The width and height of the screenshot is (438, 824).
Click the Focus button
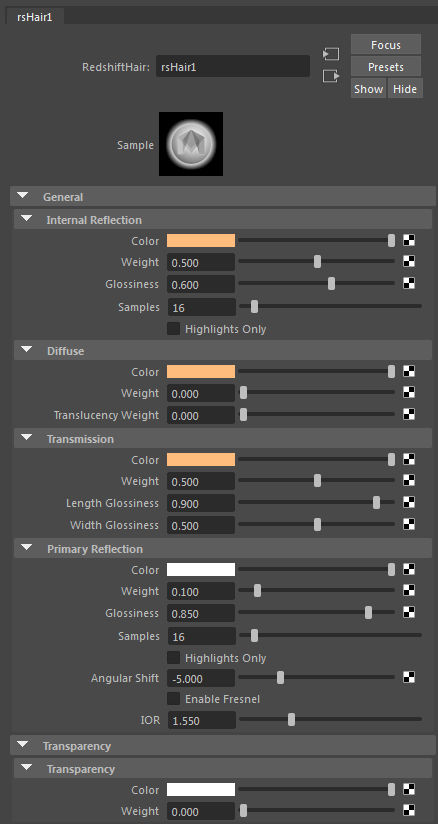(x=386, y=45)
